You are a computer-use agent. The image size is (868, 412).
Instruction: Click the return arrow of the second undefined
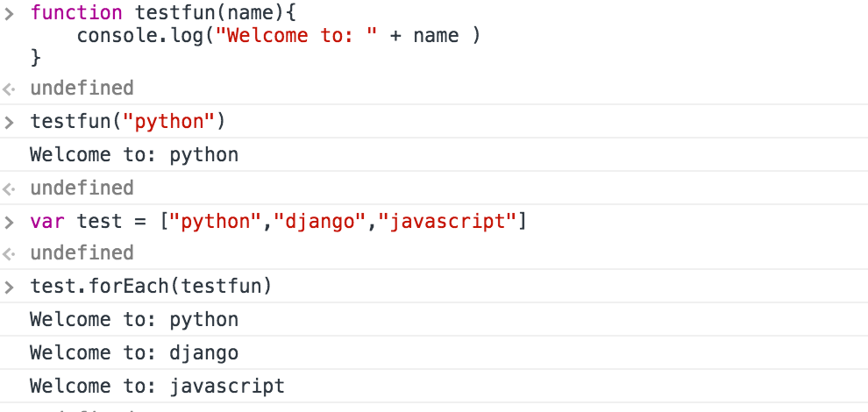[x=8, y=188]
